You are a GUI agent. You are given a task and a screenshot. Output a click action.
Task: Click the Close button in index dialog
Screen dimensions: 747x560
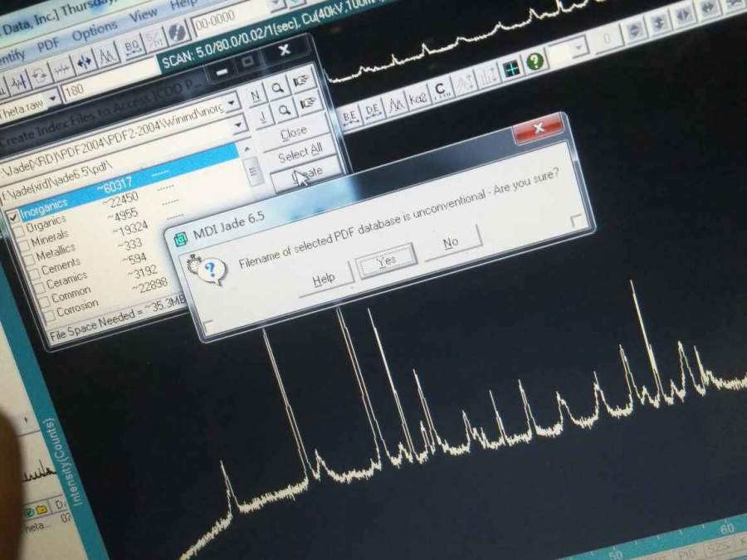coord(294,133)
